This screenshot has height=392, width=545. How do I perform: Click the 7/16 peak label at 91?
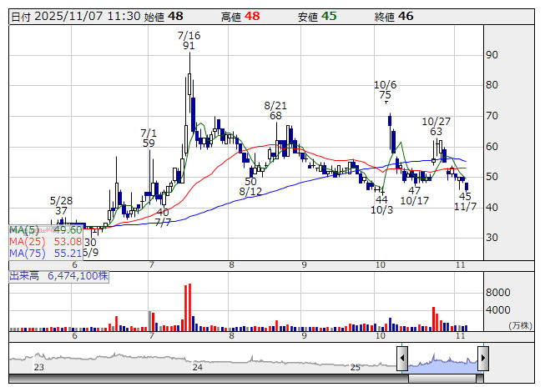(x=189, y=41)
